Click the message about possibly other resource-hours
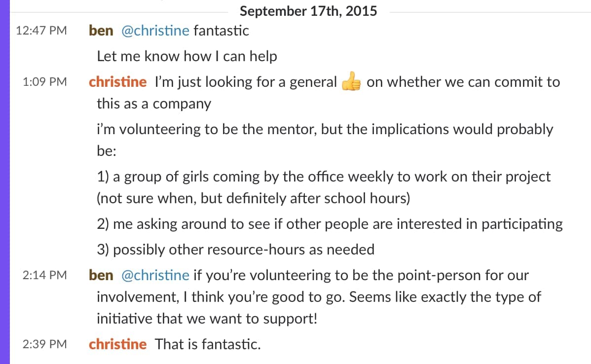The image size is (591, 364). coord(236,250)
